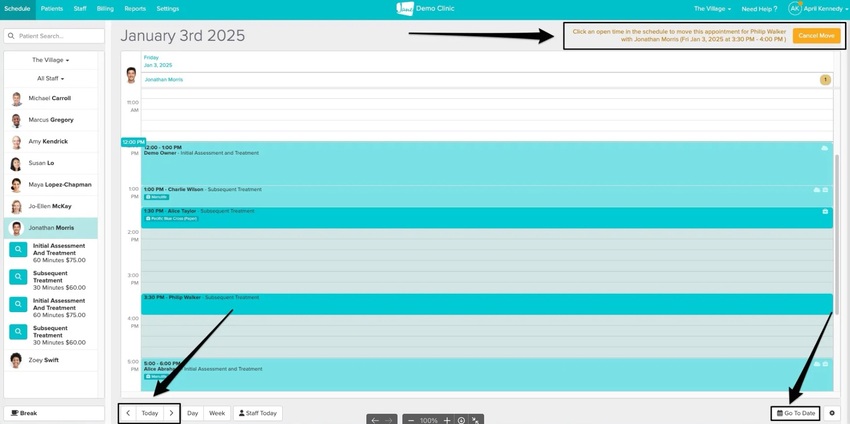The width and height of the screenshot is (850, 424).
Task: Open Charlie Wilson 1:00 PM appointment
Action: (487, 196)
